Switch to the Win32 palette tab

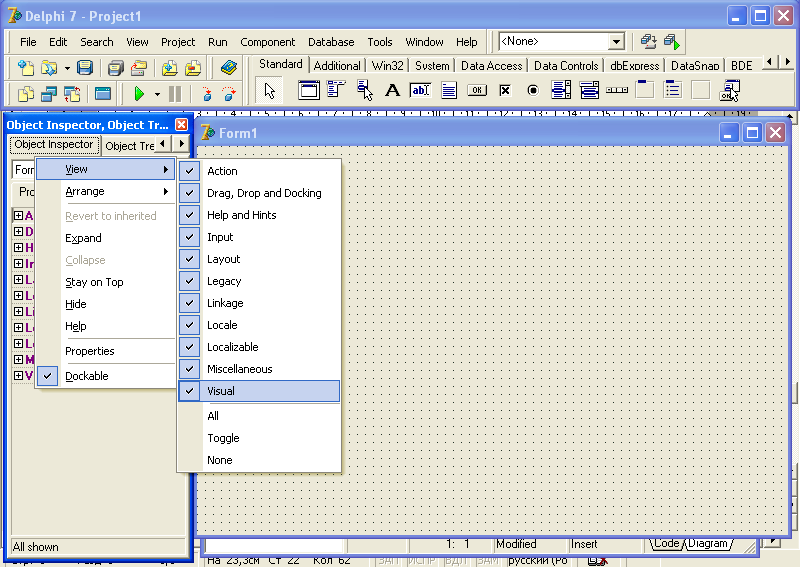(387, 65)
